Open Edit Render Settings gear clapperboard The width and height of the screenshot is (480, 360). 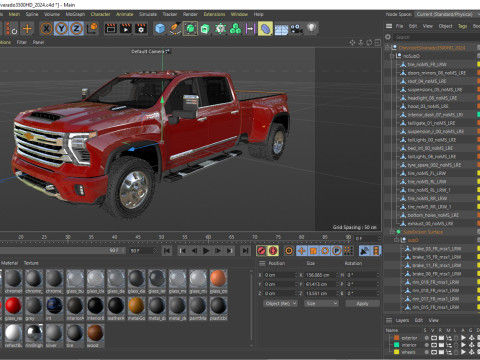[x=141, y=29]
